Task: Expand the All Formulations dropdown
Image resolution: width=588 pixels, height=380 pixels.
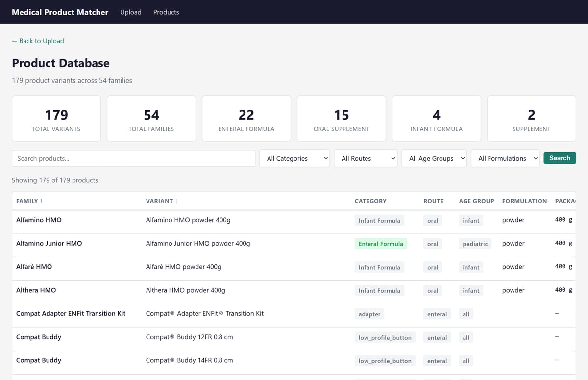Action: pos(505,158)
